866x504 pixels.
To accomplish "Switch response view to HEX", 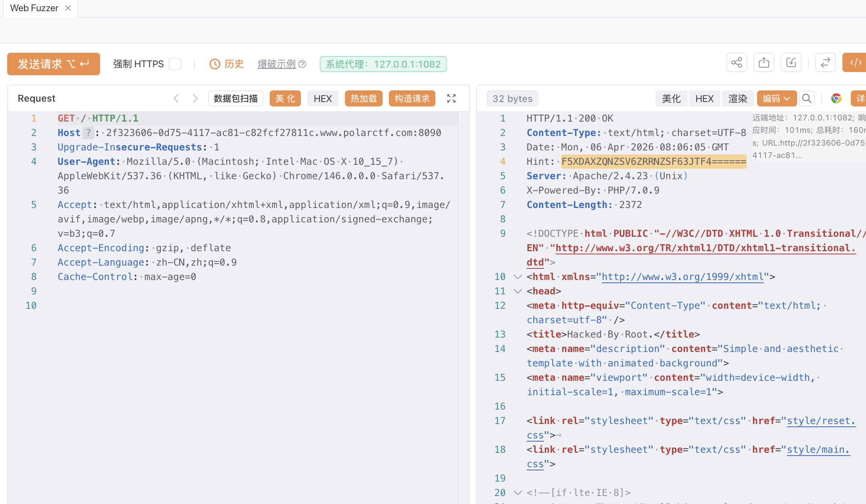I will (704, 98).
